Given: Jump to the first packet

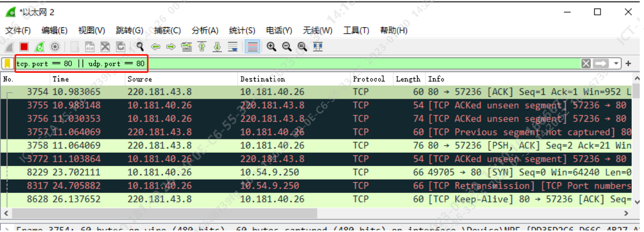Looking at the screenshot, I should tap(202, 47).
